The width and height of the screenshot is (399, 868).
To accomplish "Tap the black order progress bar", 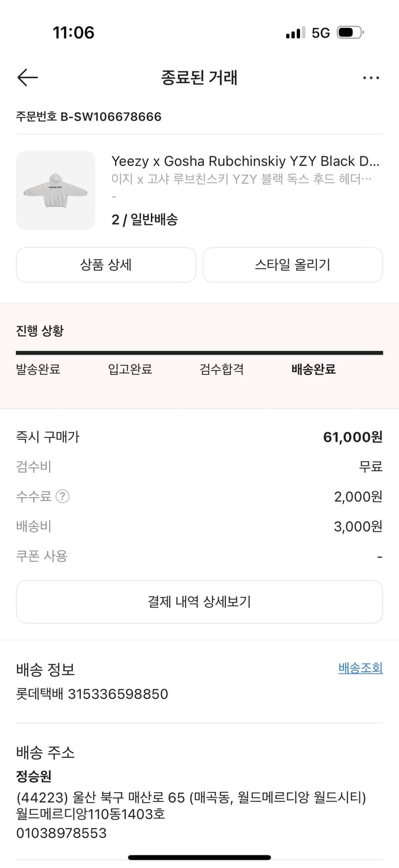I will 199,352.
